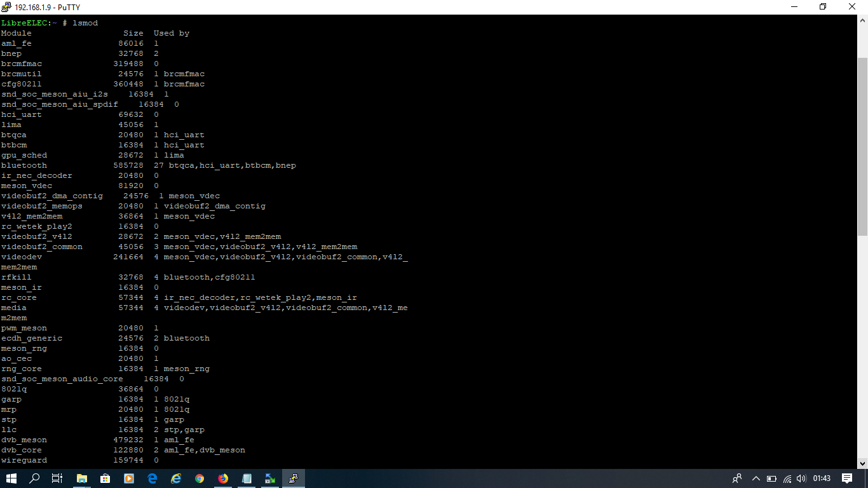Viewport: 868px width, 488px height.
Task: Launch File Explorer from the taskbar
Action: pyautogui.click(x=82, y=478)
